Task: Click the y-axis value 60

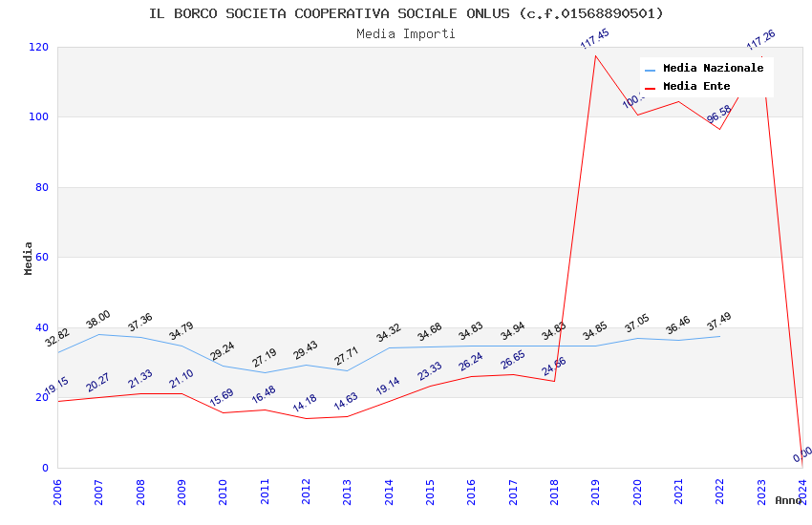Action: tap(42, 257)
